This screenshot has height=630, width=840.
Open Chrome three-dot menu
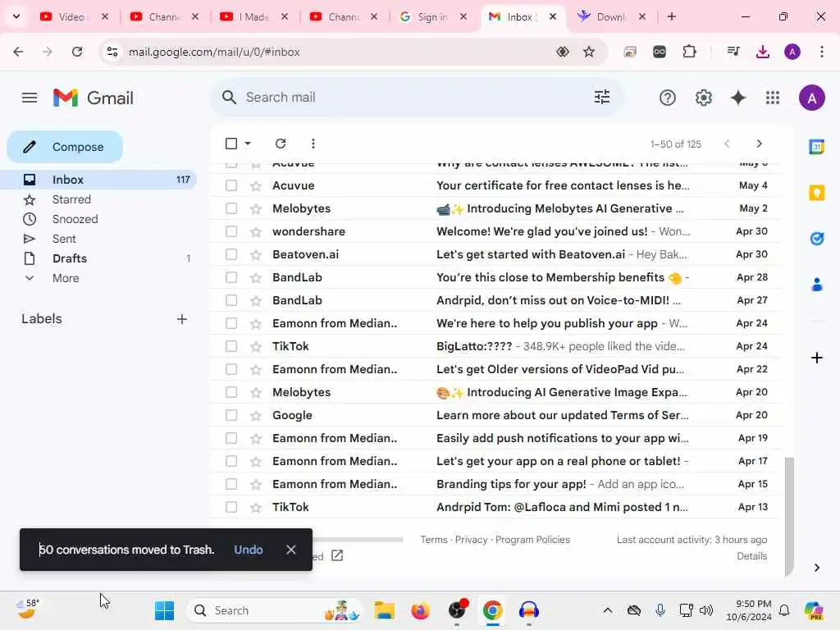821,52
